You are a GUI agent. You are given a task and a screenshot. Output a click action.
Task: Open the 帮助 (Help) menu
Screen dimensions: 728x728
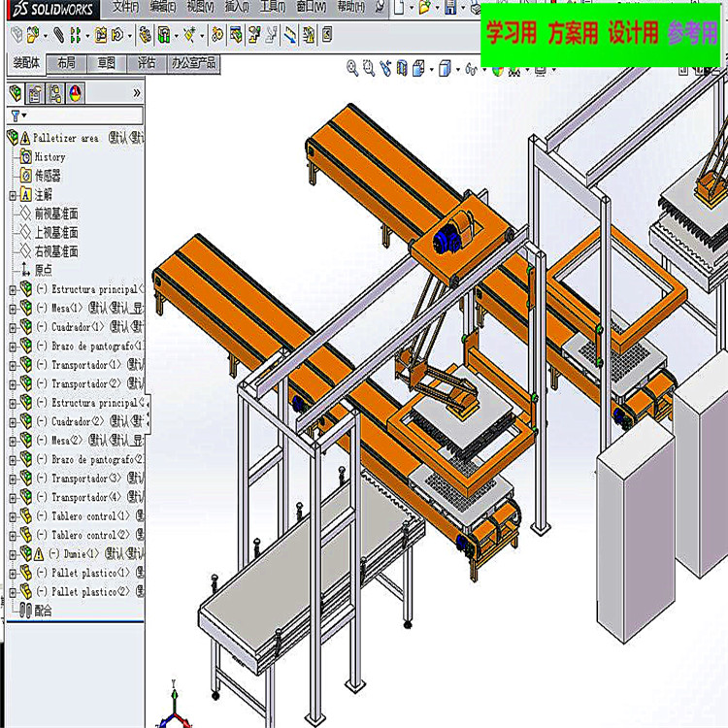pos(351,7)
